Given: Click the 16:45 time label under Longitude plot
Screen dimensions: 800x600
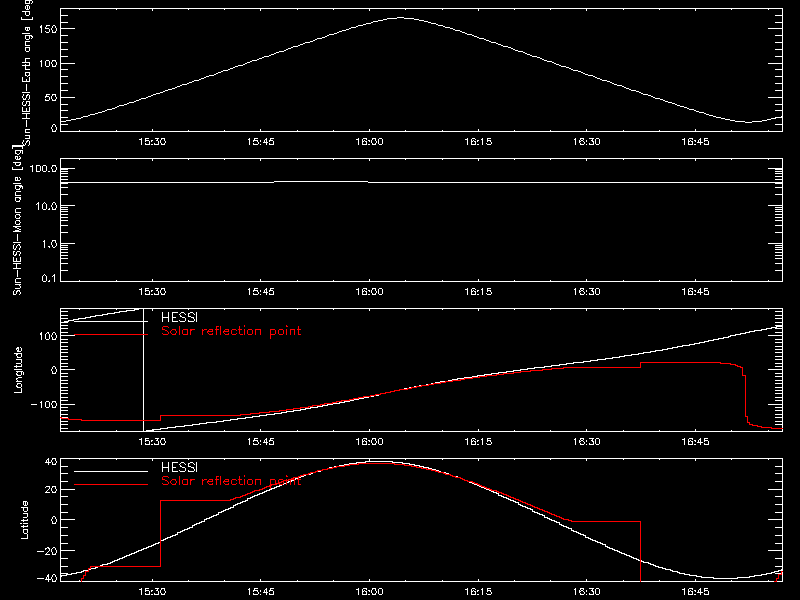Looking at the screenshot, I should (695, 442).
